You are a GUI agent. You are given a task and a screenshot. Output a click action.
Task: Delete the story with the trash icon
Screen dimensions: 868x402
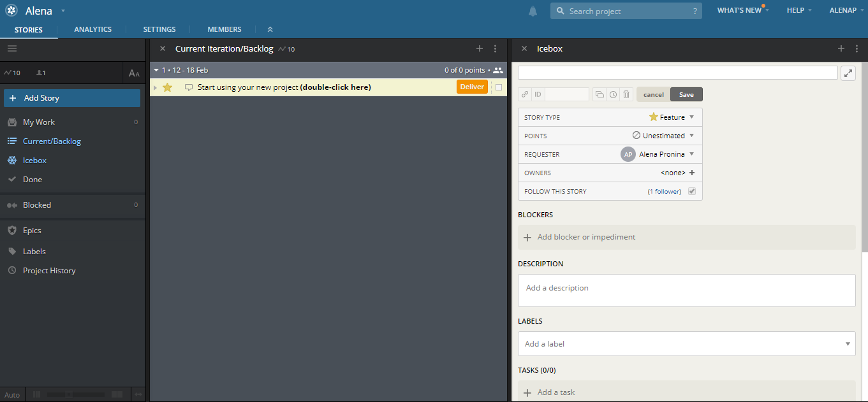(626, 94)
